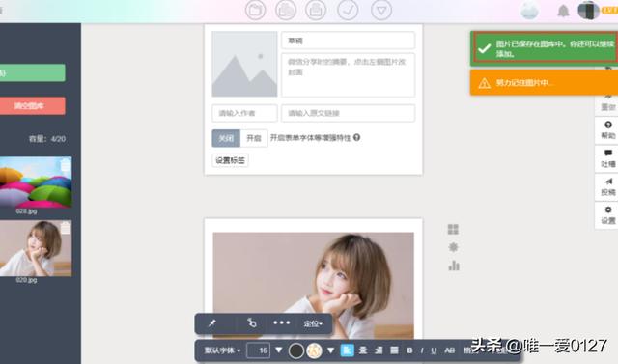Toggle underline U formatting
The image size is (618, 364).
pyautogui.click(x=434, y=350)
